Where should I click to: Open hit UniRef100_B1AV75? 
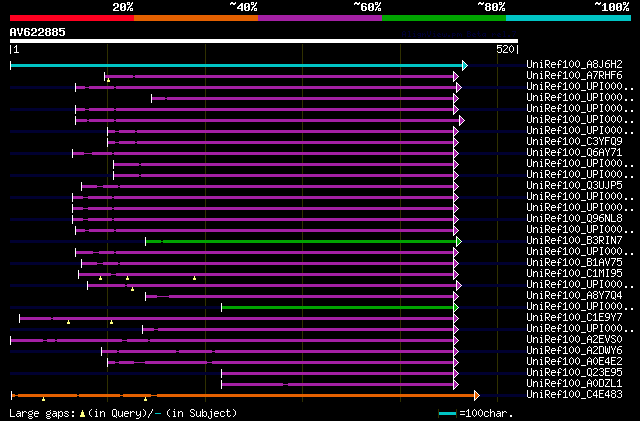point(574,263)
